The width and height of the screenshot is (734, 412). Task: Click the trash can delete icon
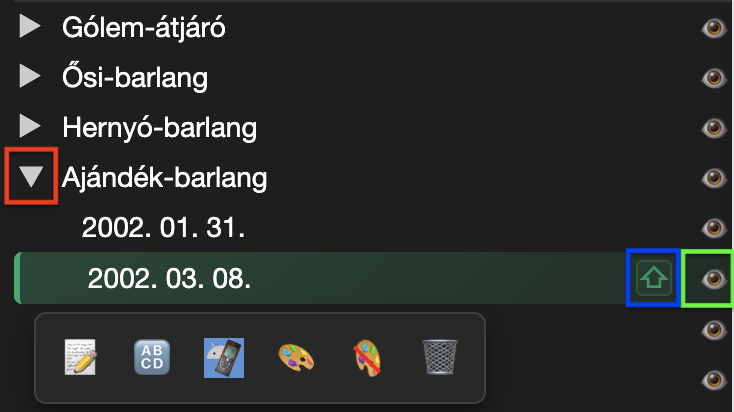438,357
